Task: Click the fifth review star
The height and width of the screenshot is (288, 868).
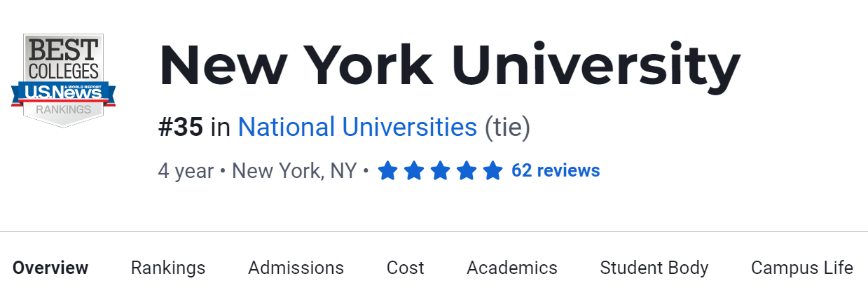Action: click(x=492, y=171)
